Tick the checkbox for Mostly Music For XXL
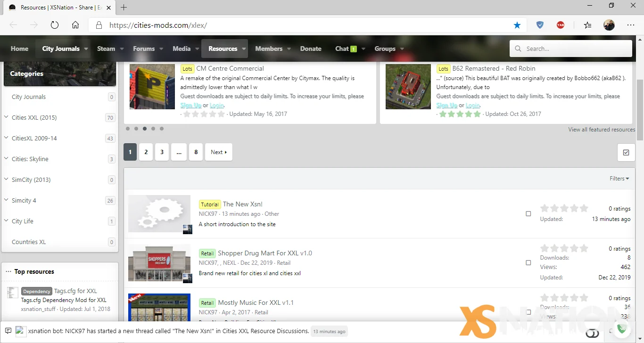Viewport: 644px width, 343px height. coord(528,312)
